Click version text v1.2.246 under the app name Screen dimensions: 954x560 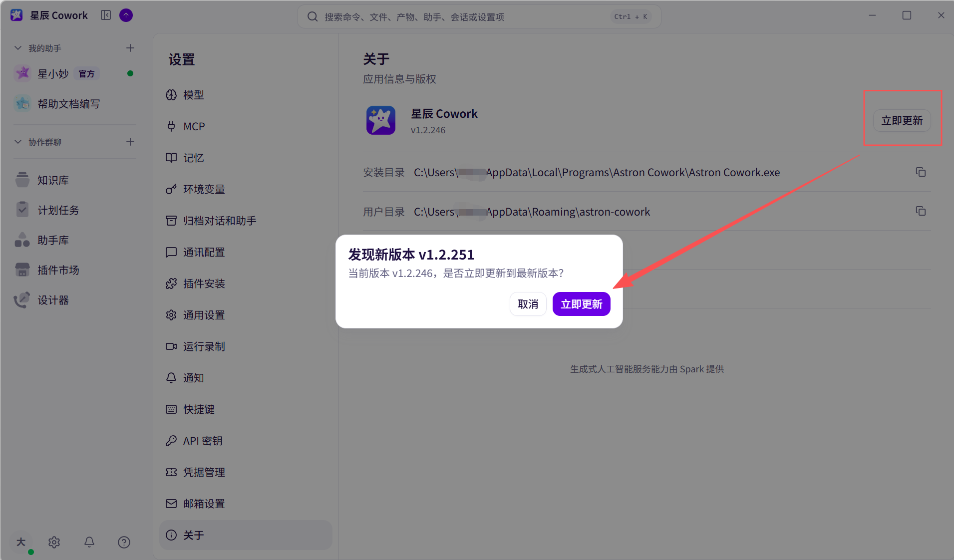[x=428, y=130]
